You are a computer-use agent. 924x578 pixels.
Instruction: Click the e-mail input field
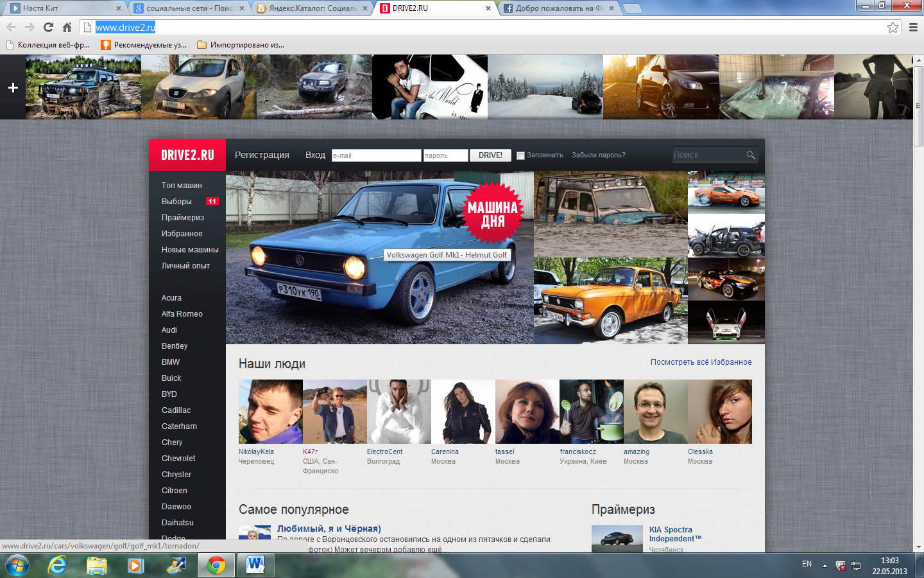(x=376, y=155)
